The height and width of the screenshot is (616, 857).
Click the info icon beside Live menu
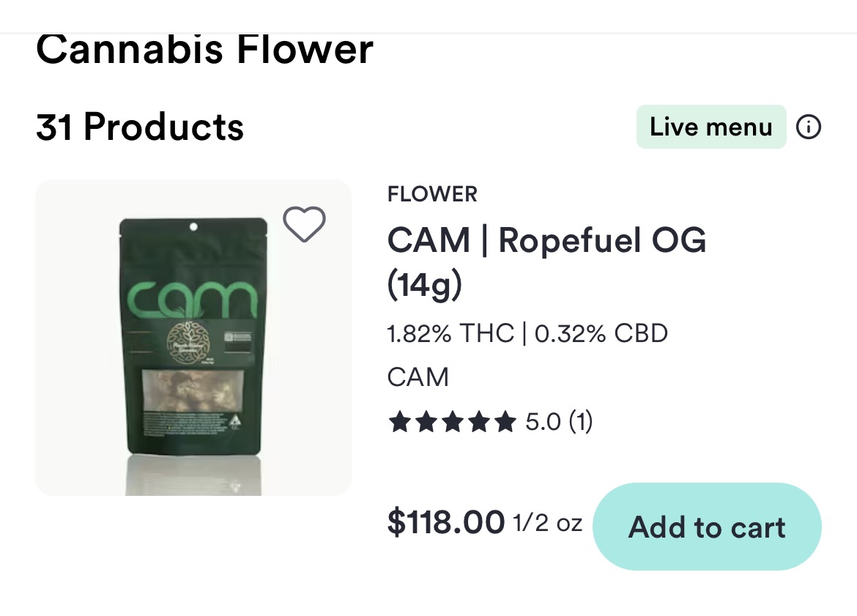[809, 127]
